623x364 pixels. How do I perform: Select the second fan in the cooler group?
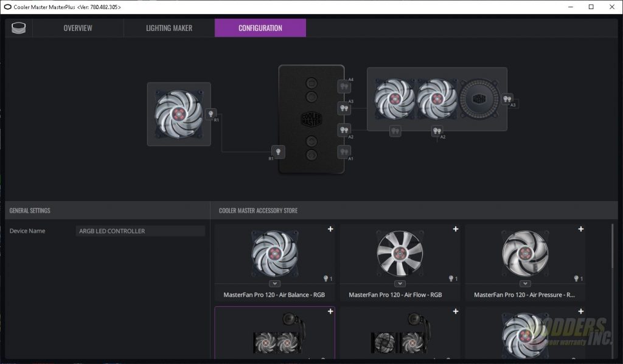(x=437, y=99)
